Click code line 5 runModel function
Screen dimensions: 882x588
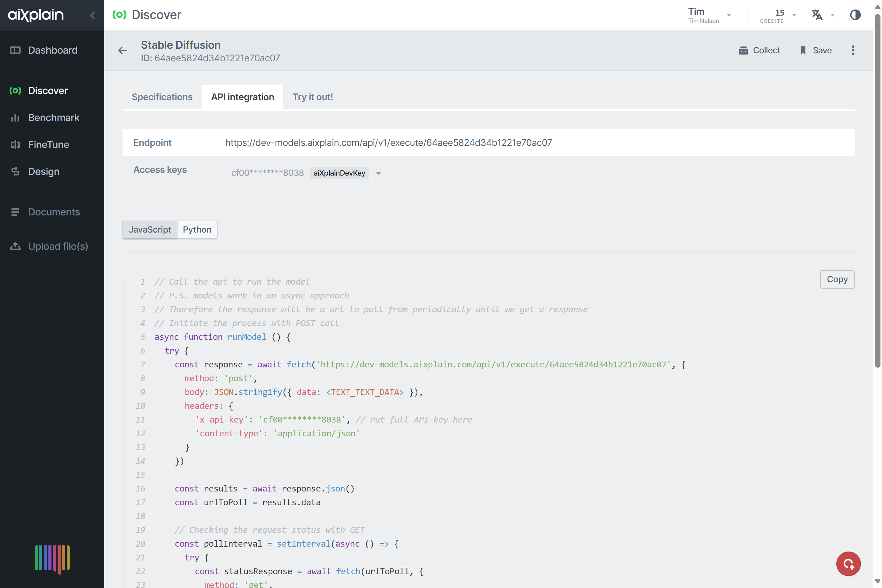(222, 337)
